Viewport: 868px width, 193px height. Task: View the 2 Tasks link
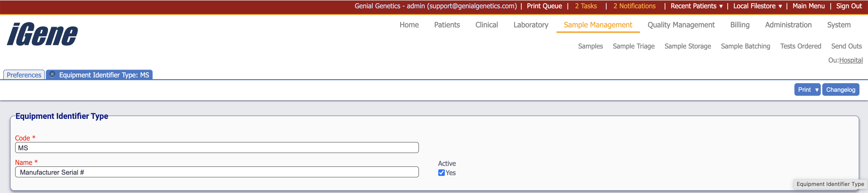pos(586,6)
